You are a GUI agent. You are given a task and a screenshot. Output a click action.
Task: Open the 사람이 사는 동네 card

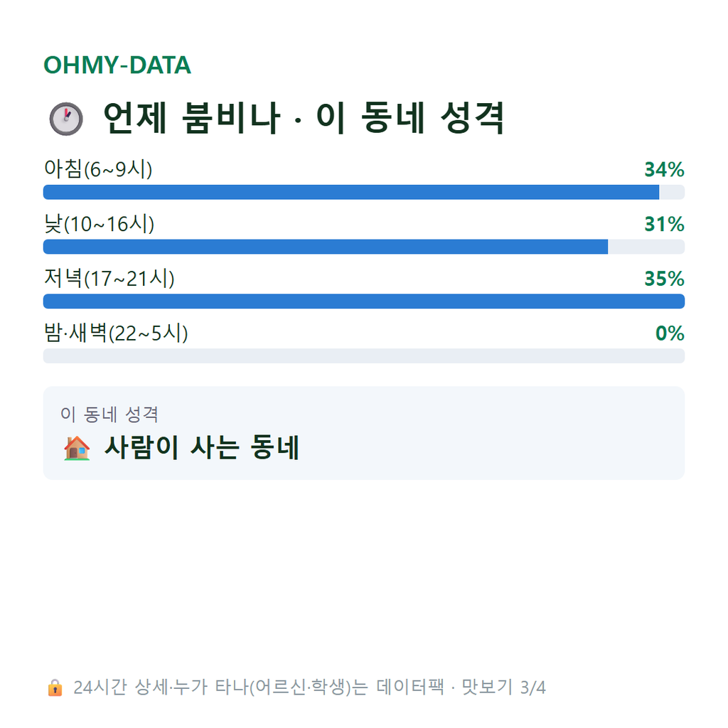tap(364, 433)
